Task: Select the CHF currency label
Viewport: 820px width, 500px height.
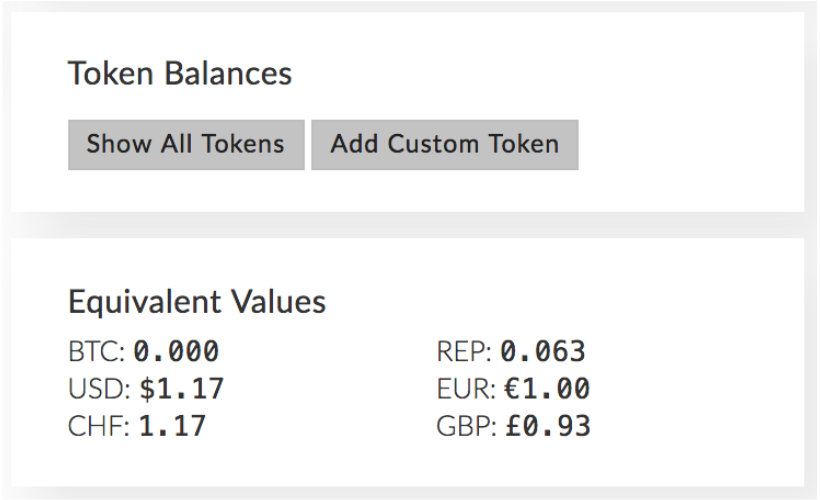Action: (x=98, y=426)
